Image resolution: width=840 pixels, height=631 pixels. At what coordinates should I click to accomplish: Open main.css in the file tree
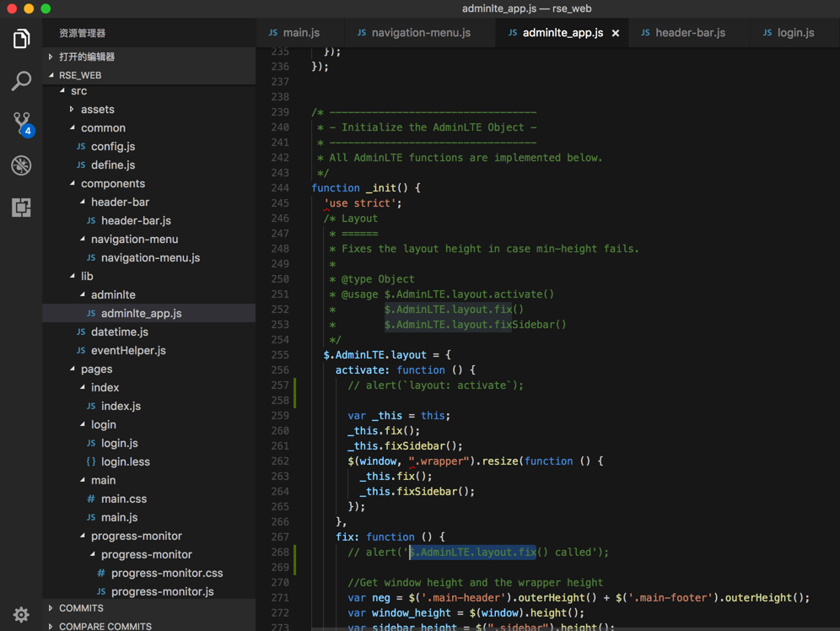tap(123, 499)
